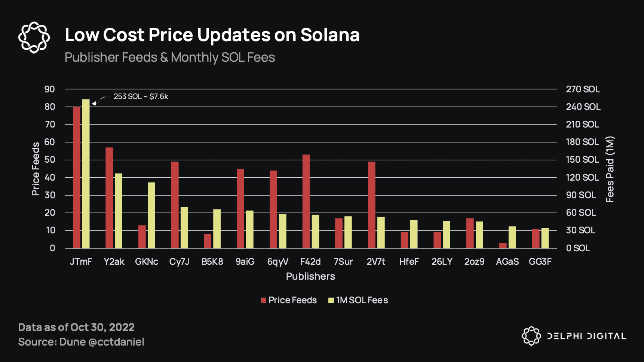The image size is (644, 362).
Task: Select the 270 SOL axis label
Action: (583, 89)
